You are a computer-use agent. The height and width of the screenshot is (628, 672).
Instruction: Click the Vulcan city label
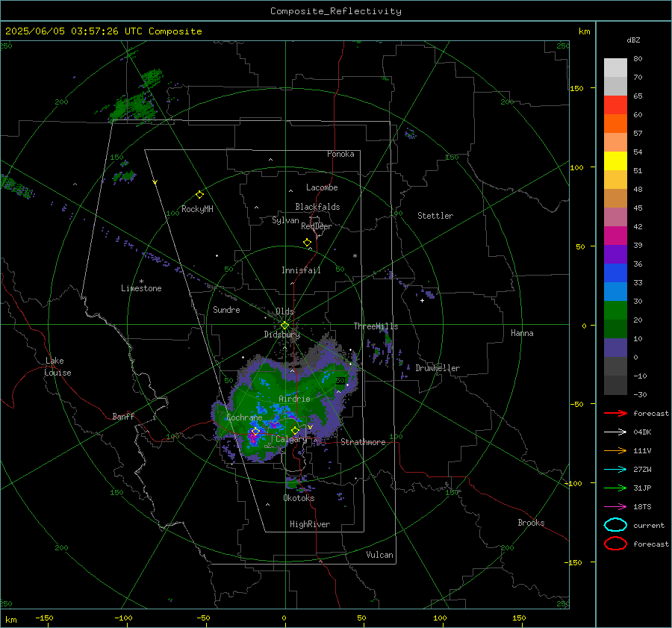(380, 555)
